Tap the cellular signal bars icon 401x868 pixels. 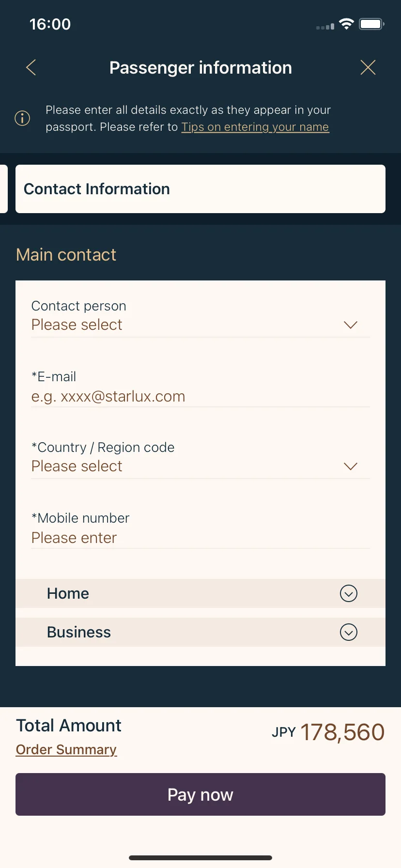(325, 27)
